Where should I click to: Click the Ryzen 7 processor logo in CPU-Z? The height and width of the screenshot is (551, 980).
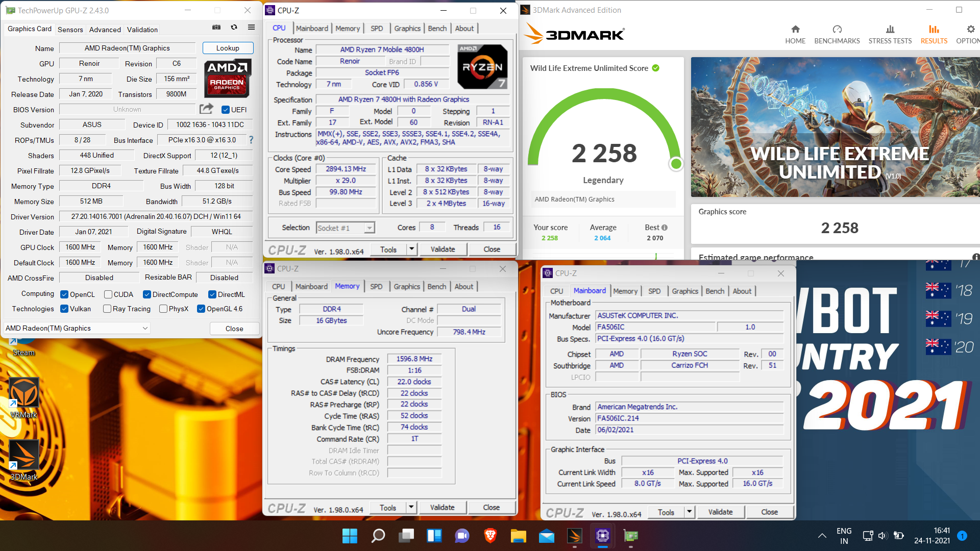pyautogui.click(x=482, y=67)
